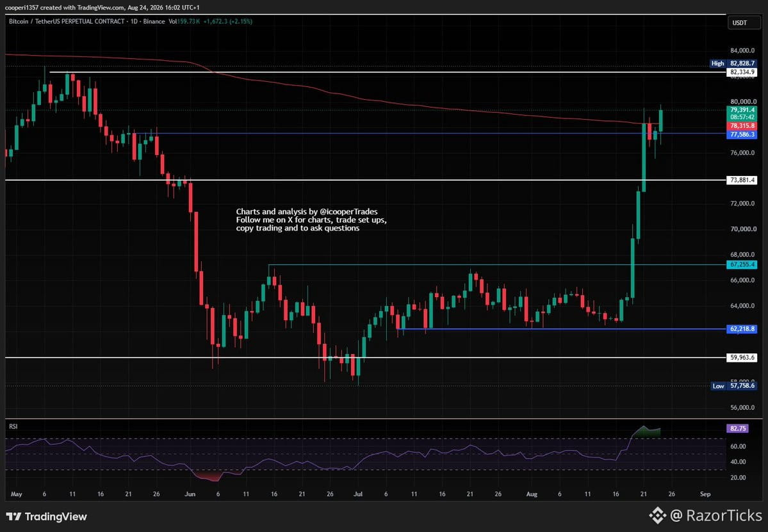The image size is (768, 532).
Task: Click the RSI 20.00 scale value
Action: (x=738, y=478)
